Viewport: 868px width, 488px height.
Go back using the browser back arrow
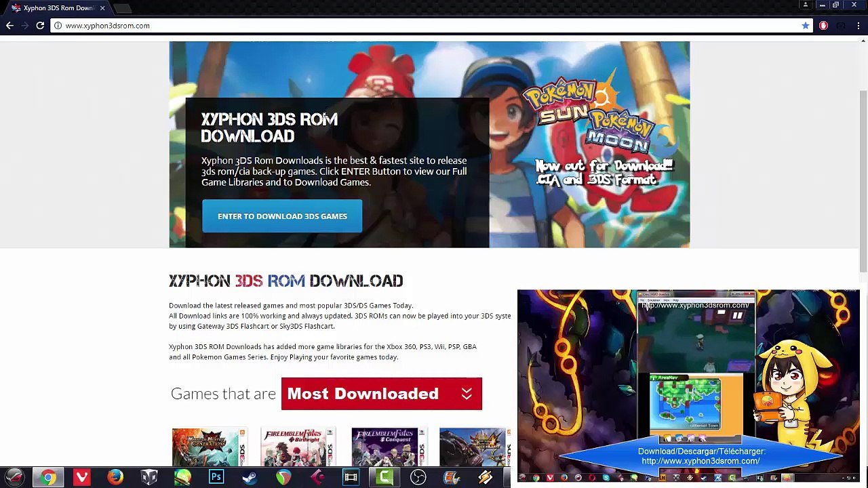click(9, 26)
